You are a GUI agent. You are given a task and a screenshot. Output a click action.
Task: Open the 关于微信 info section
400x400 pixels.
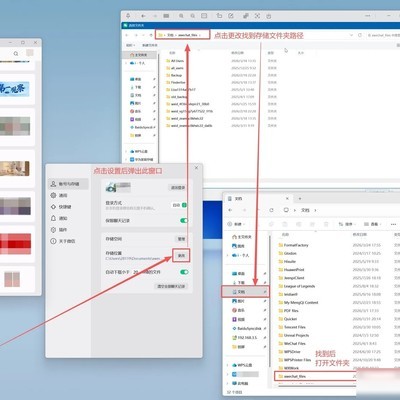point(63,241)
